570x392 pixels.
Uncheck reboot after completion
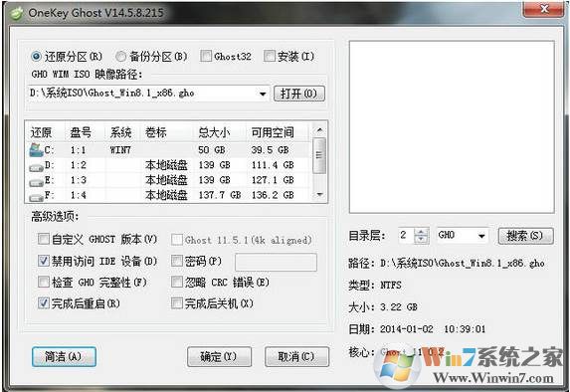(x=43, y=302)
